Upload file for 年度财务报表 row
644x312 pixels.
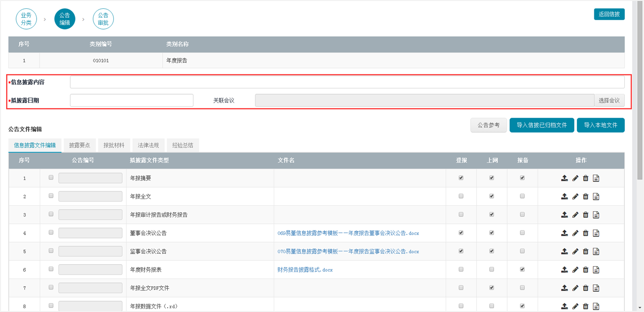[564, 269]
